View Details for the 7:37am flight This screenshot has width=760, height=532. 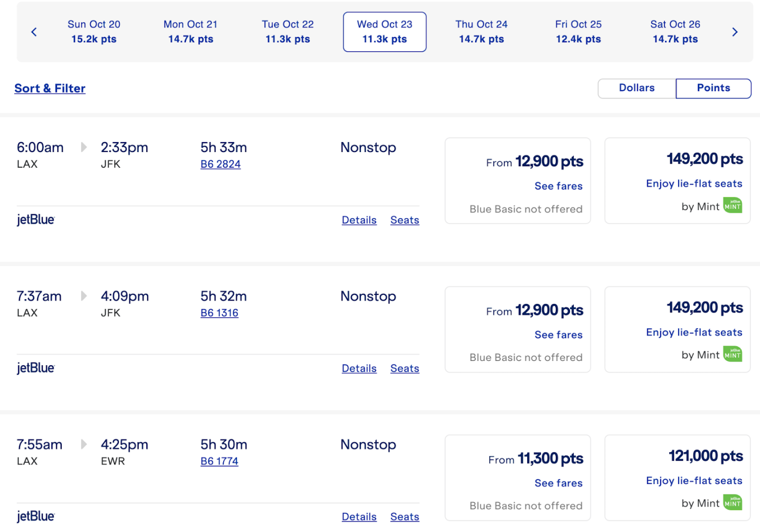click(x=359, y=369)
